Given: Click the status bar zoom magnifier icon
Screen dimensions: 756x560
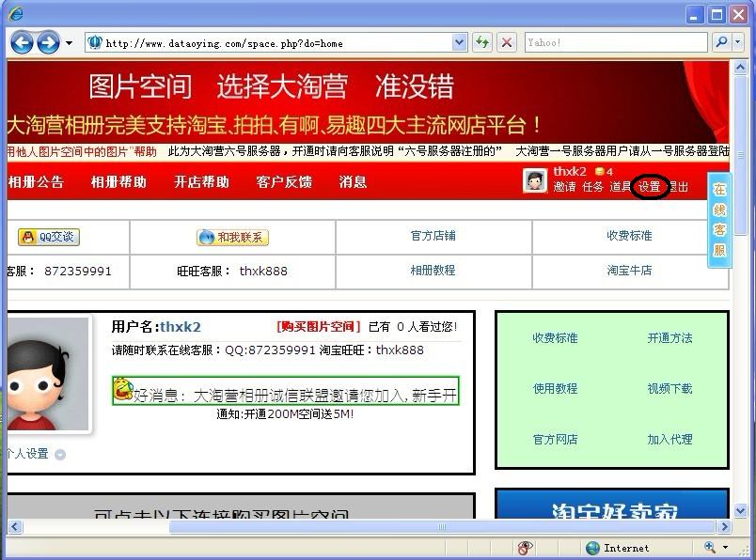Looking at the screenshot, I should pos(710,547).
